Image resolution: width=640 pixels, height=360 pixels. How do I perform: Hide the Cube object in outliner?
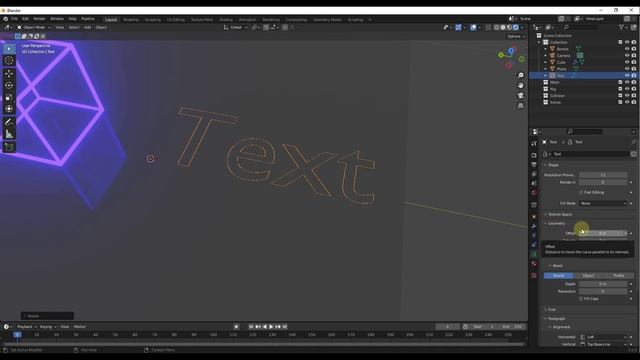pos(627,62)
